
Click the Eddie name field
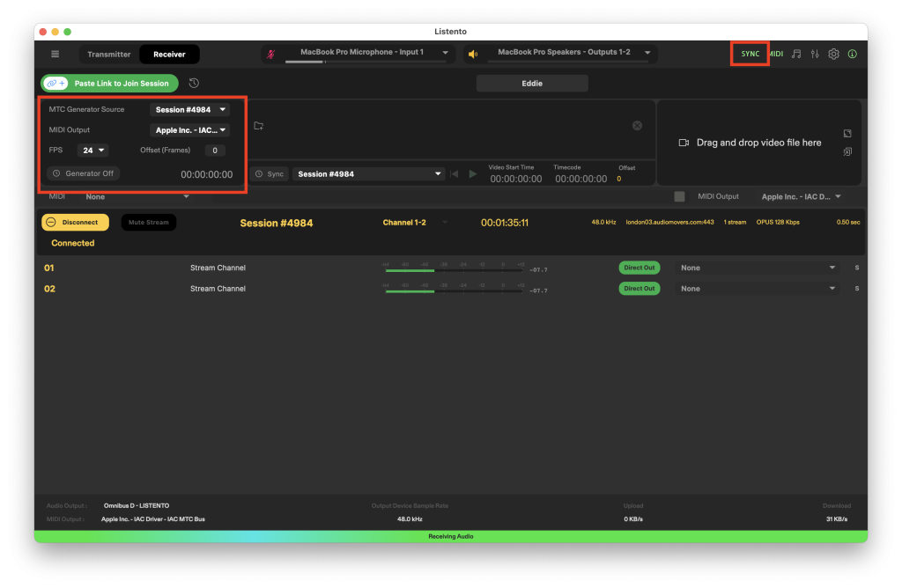pos(532,84)
